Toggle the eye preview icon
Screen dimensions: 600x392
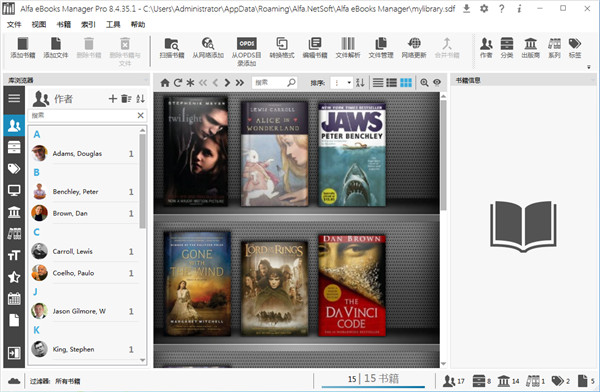(x=437, y=82)
